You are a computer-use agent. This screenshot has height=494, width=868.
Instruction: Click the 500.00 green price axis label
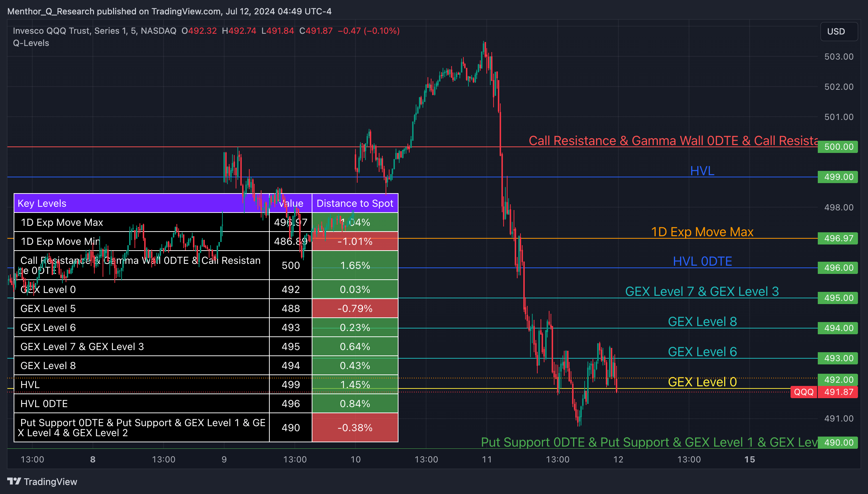838,147
